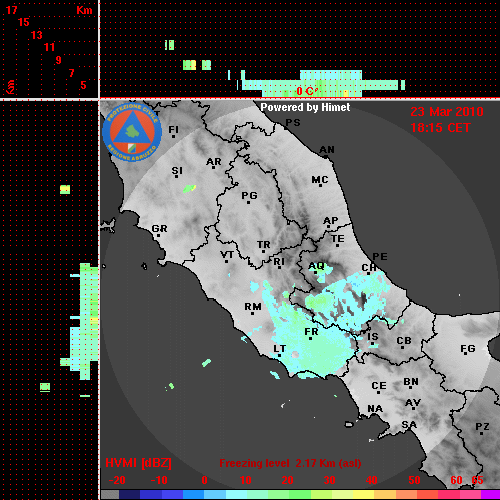
Task: Click the "5" altitude label
Action: (83, 85)
